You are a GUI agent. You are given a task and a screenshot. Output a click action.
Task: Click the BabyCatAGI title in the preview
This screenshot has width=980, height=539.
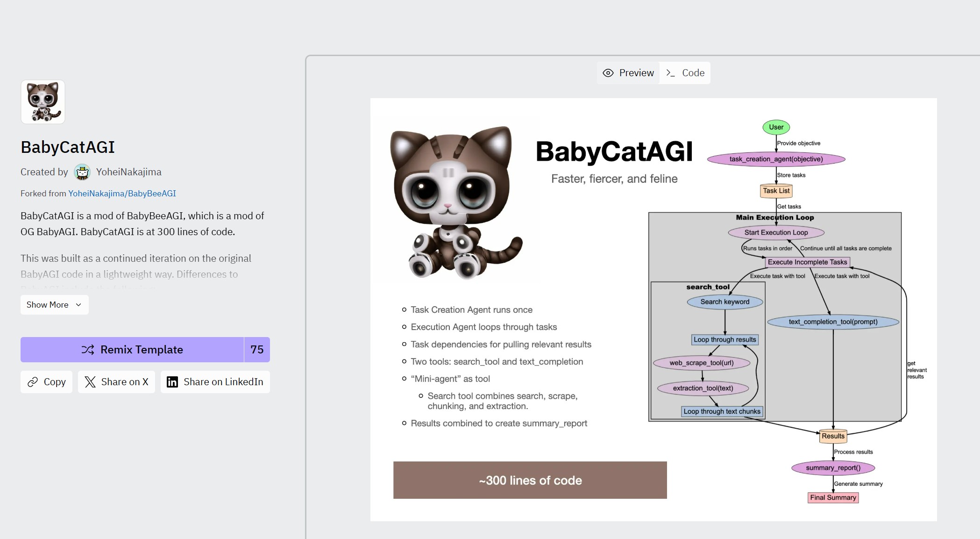pyautogui.click(x=614, y=151)
